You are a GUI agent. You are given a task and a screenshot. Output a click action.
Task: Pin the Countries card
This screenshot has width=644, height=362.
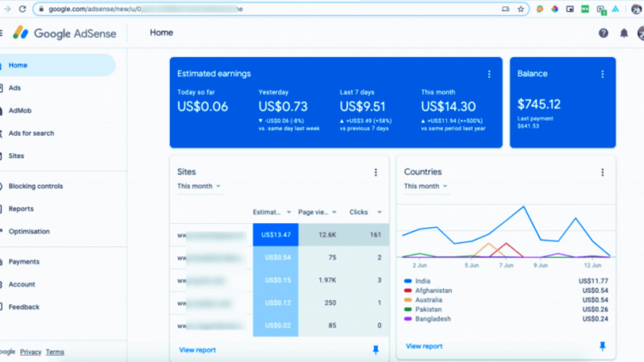click(602, 346)
